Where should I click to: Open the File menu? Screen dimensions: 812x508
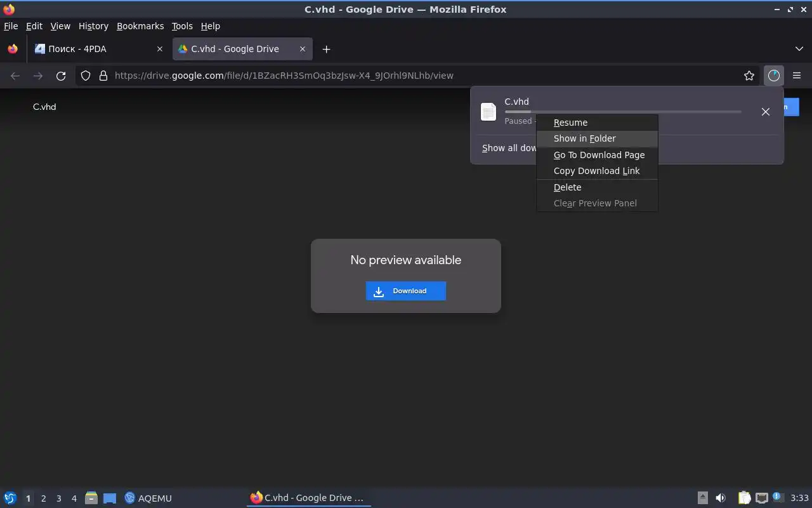click(11, 26)
